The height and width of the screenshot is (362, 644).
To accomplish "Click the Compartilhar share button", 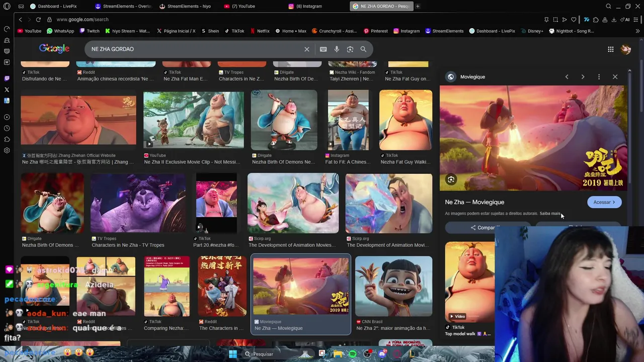I will 487,228.
